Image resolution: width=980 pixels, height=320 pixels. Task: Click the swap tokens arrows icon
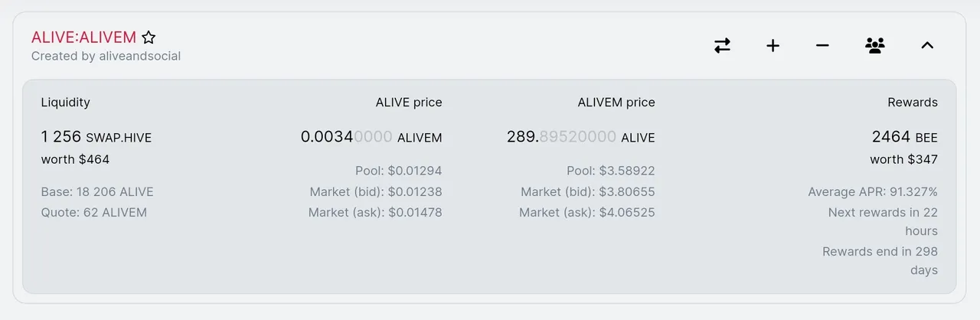(722, 46)
